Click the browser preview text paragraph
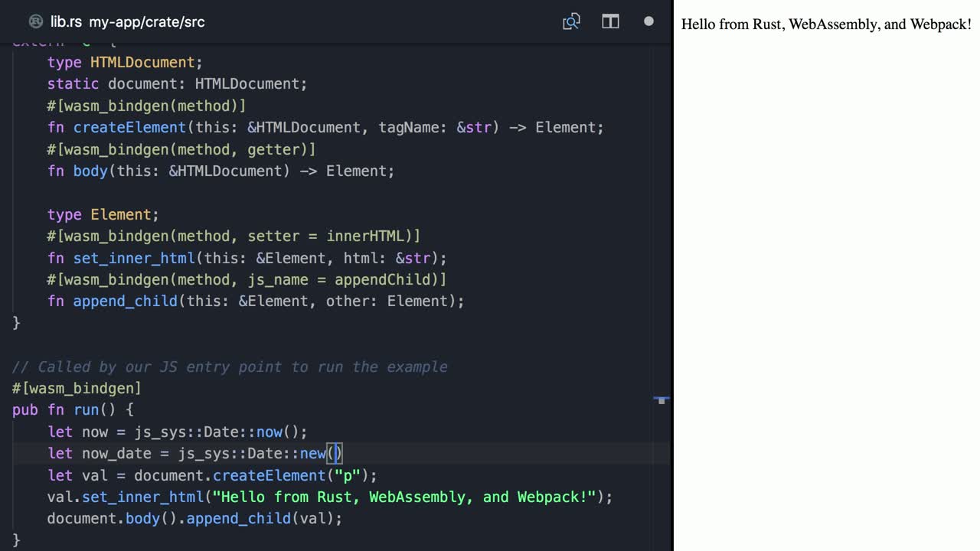Screen dimensions: 980x551 coord(825,24)
